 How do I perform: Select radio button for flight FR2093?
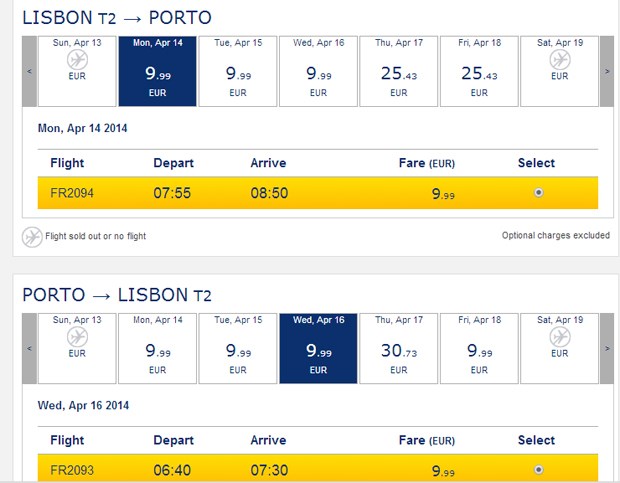pyautogui.click(x=539, y=469)
